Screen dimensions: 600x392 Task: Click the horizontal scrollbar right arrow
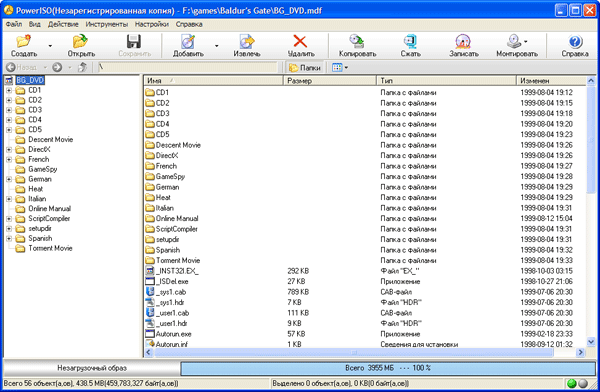[x=581, y=352]
